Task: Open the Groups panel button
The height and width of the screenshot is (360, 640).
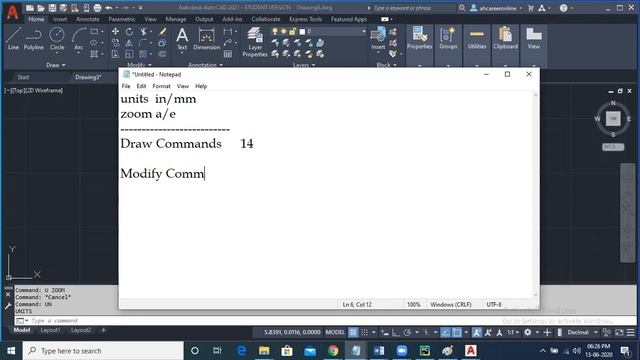Action: tap(448, 39)
